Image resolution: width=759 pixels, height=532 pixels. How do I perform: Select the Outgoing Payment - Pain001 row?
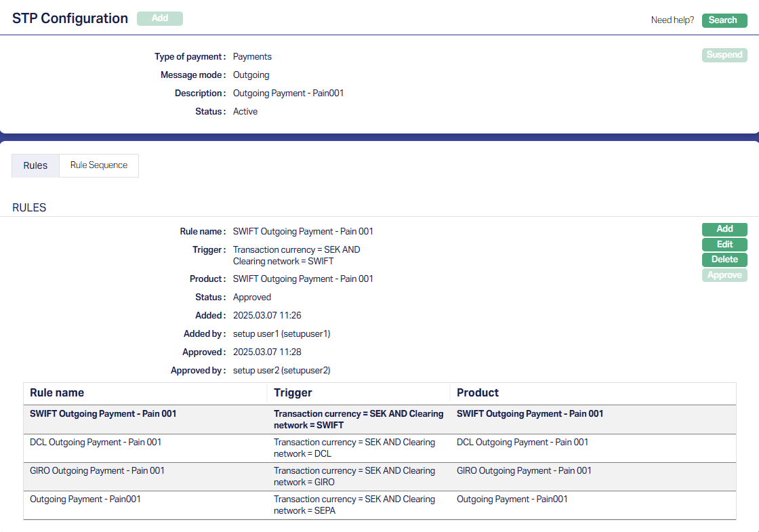85,499
